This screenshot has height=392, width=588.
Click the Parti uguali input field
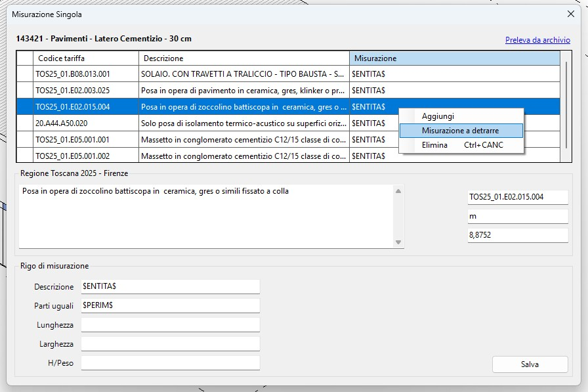(x=170, y=306)
